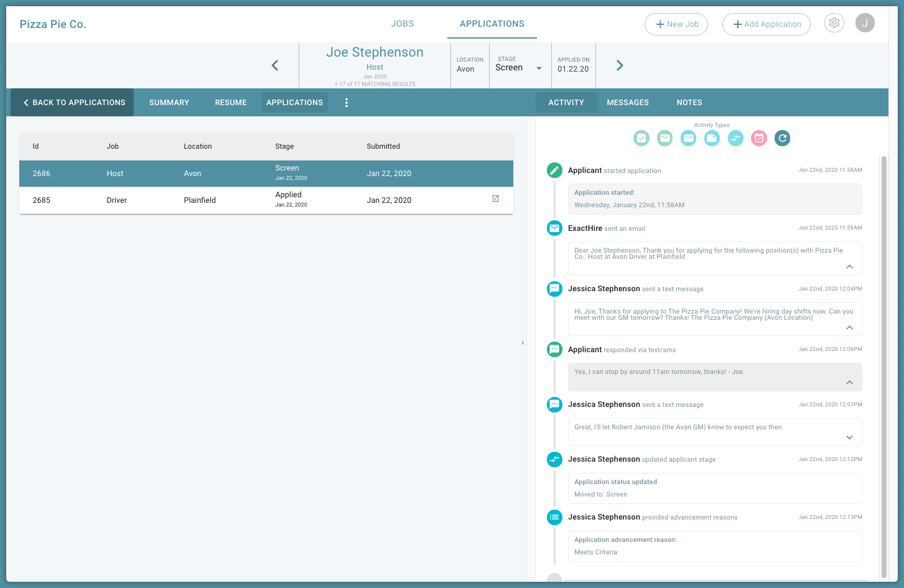Toggle the green envelope activity type filter
The height and width of the screenshot is (588, 904).
[x=665, y=138]
